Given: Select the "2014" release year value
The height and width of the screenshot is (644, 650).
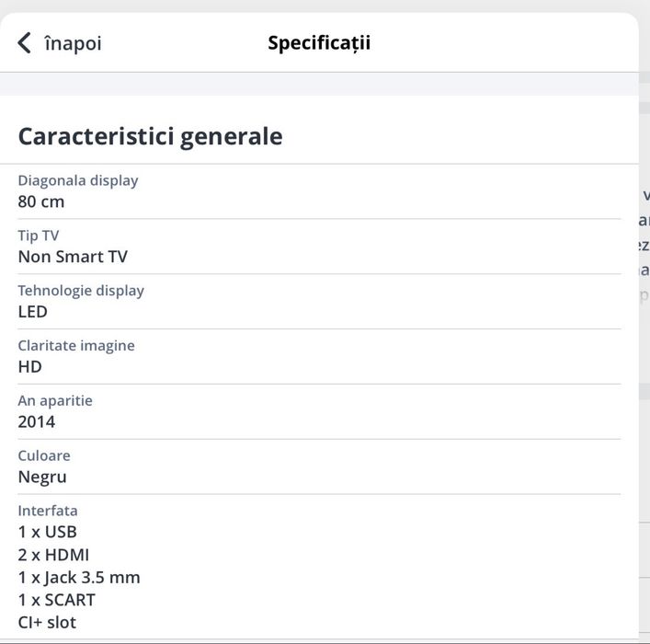Looking at the screenshot, I should (37, 422).
